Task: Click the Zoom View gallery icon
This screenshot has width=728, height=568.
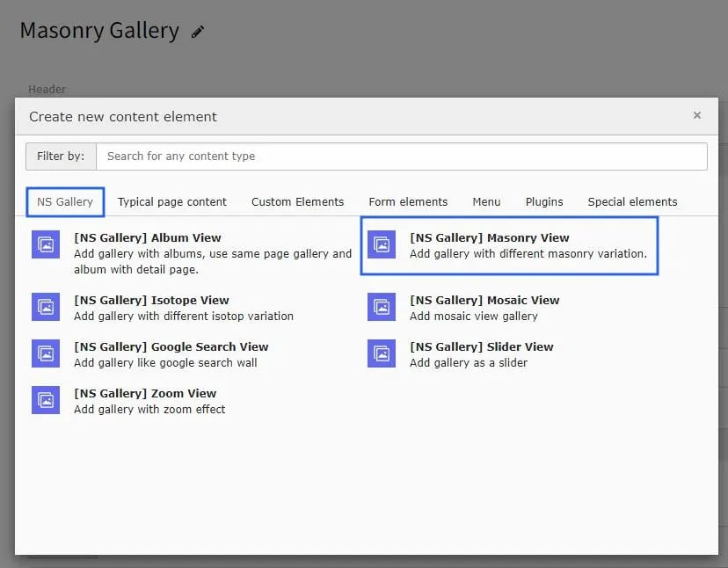Action: [46, 400]
